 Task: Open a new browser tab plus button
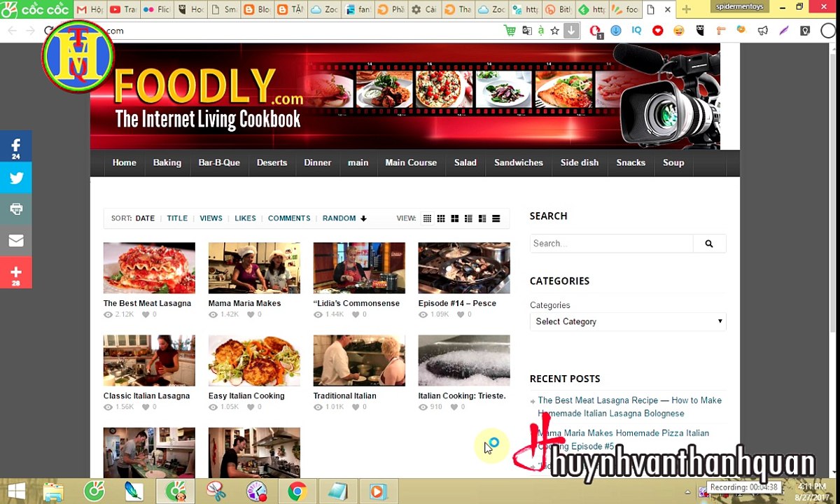click(686, 10)
